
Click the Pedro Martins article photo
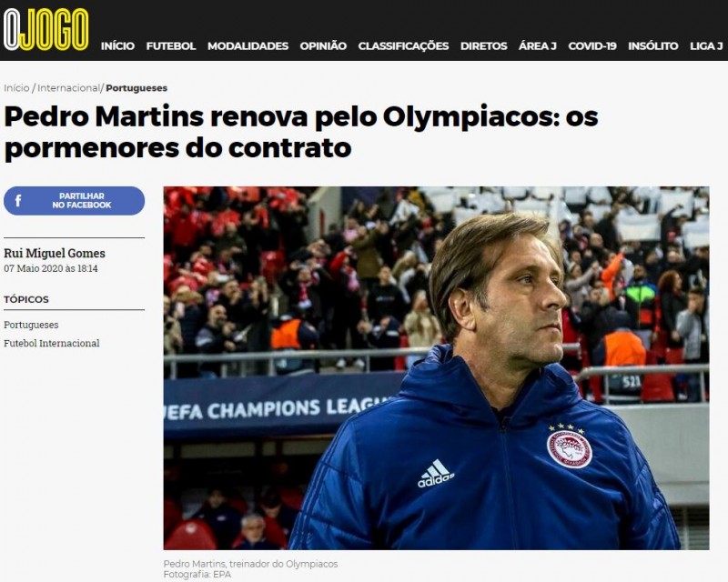pos(437,368)
